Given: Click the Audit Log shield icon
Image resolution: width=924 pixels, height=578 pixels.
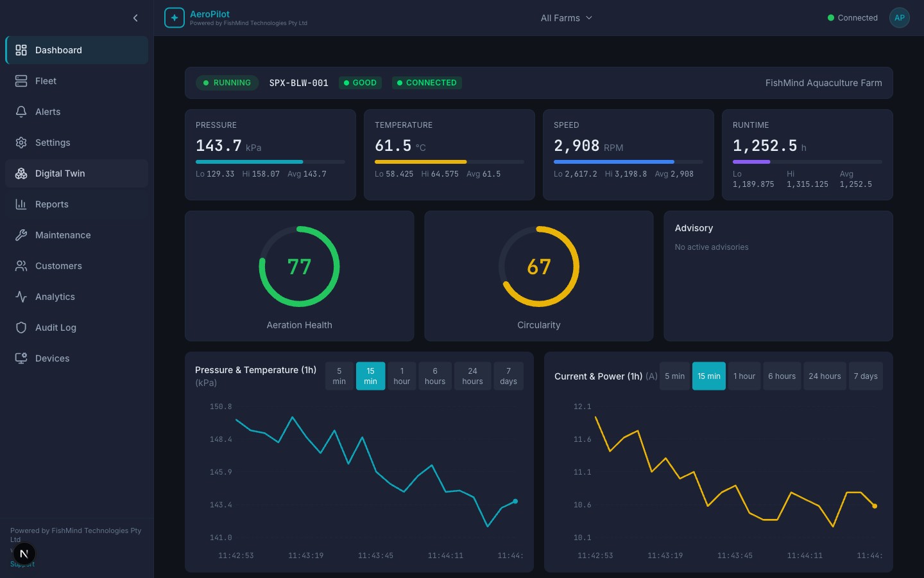Looking at the screenshot, I should pos(21,328).
